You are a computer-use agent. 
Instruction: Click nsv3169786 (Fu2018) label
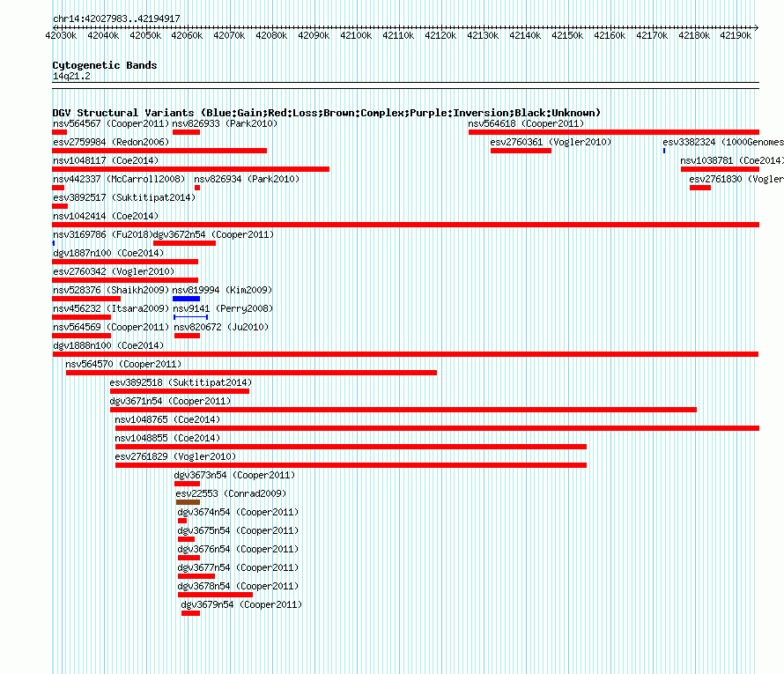tap(102, 234)
